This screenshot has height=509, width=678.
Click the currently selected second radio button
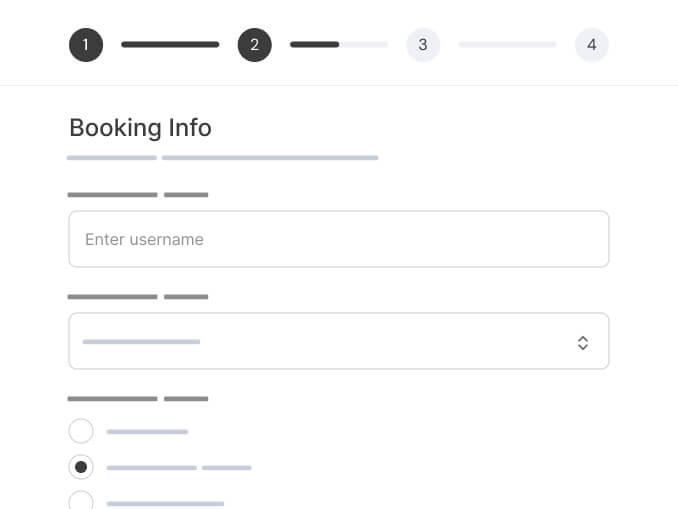[81, 467]
